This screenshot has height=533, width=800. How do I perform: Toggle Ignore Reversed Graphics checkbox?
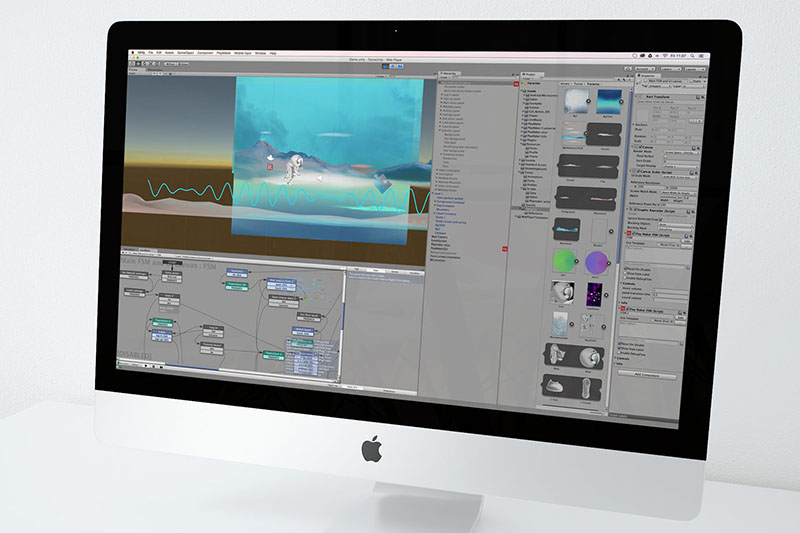pyautogui.click(x=660, y=219)
